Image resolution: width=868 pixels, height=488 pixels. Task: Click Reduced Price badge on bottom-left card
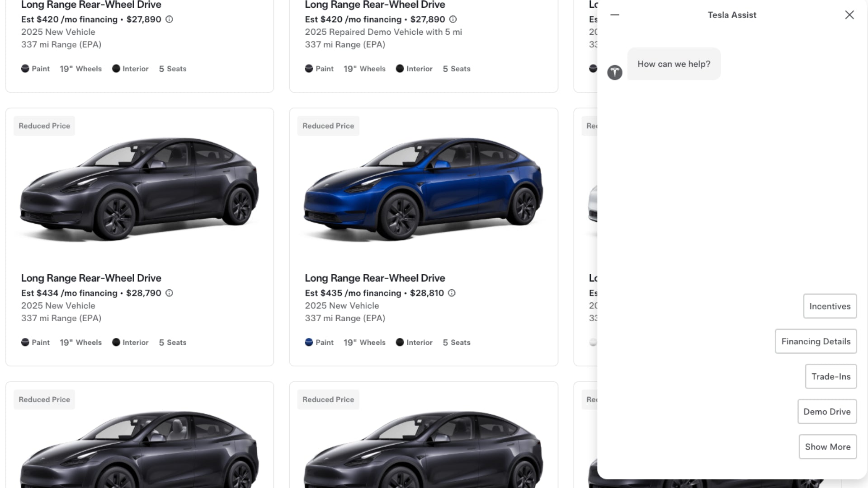tap(44, 400)
